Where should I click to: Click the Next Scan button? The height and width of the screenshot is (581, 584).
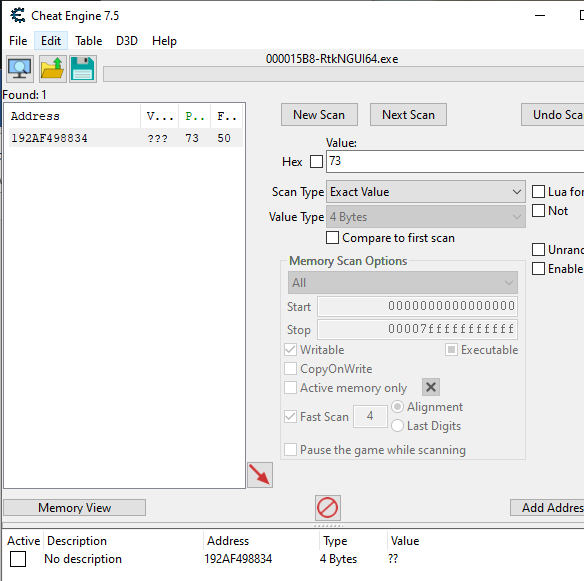tap(408, 115)
